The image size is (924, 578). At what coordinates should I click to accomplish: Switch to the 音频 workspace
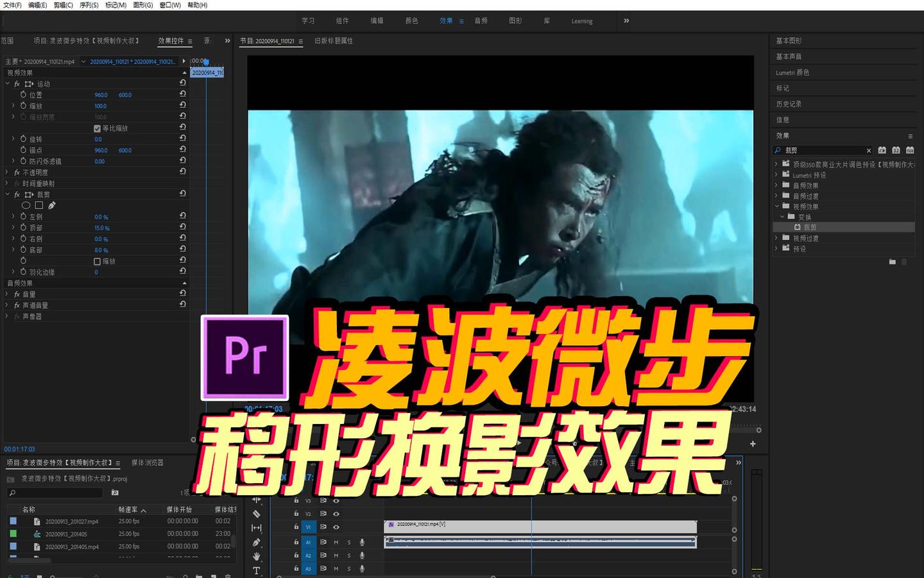click(x=481, y=21)
